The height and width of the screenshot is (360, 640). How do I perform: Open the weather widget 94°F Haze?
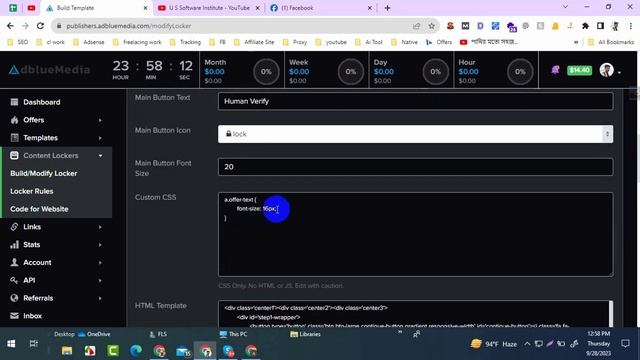click(x=493, y=344)
